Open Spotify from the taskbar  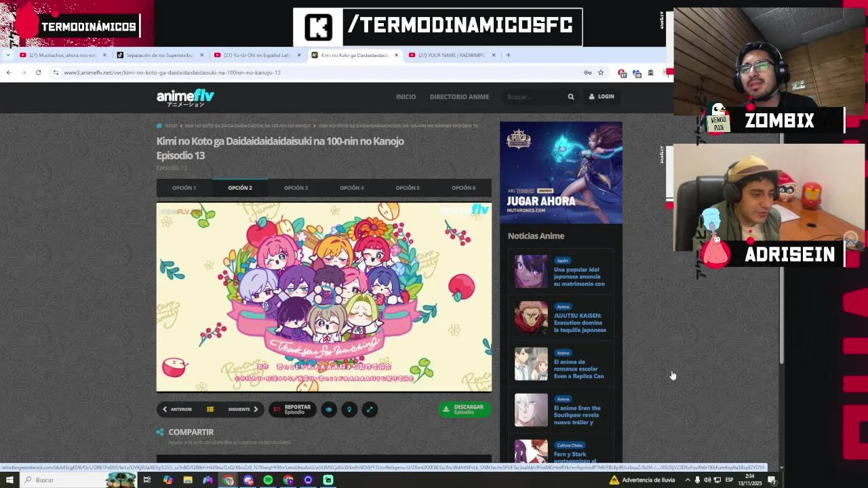(x=268, y=480)
